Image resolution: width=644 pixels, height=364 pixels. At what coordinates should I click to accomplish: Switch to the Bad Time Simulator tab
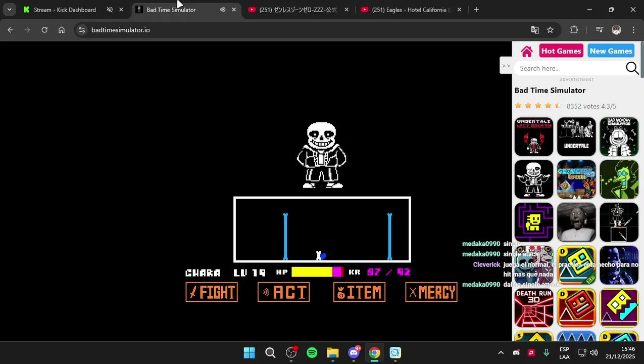[171, 10]
